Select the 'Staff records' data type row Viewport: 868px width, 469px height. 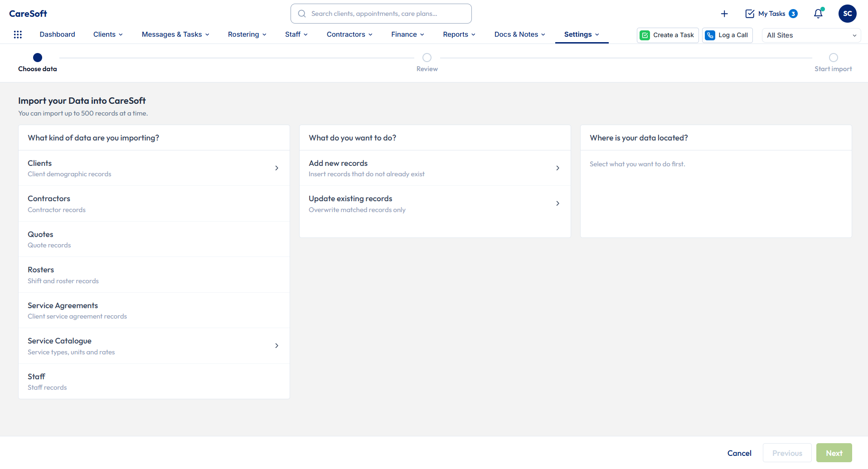click(154, 382)
